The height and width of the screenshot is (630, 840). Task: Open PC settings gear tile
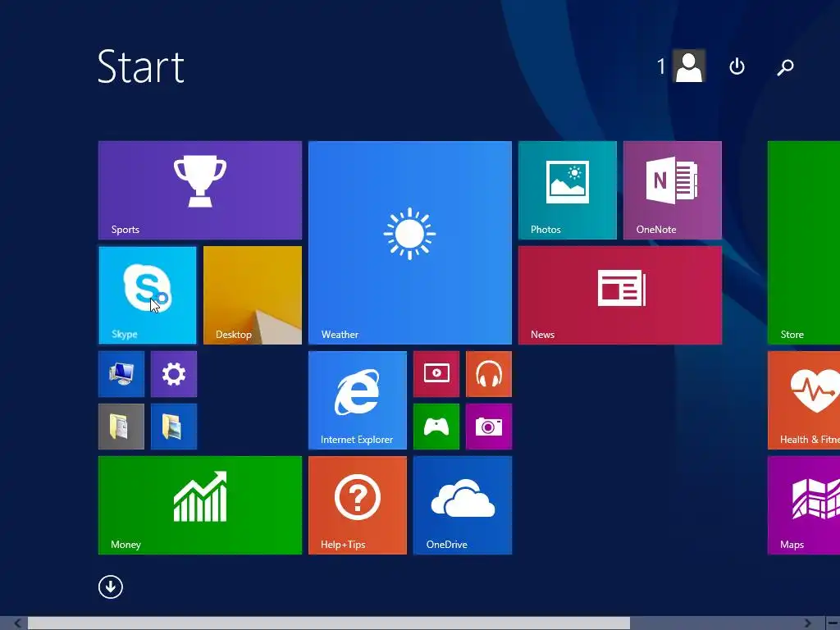(174, 374)
